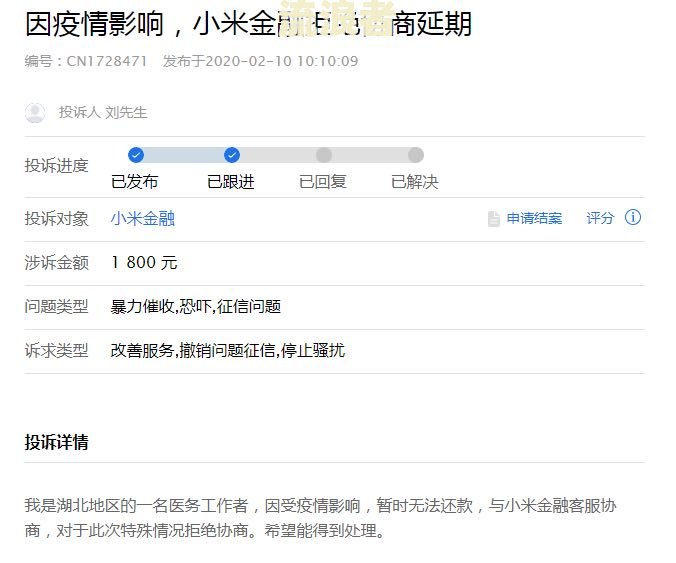Image resolution: width=676 pixels, height=563 pixels.
Task: Click complaint number CN1728471
Action: pos(107,61)
